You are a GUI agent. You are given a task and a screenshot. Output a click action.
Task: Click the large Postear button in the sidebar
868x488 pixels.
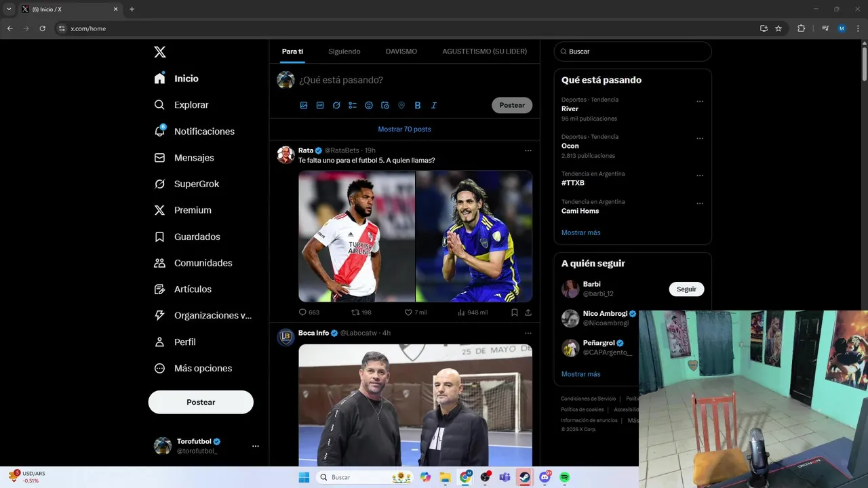pos(201,402)
